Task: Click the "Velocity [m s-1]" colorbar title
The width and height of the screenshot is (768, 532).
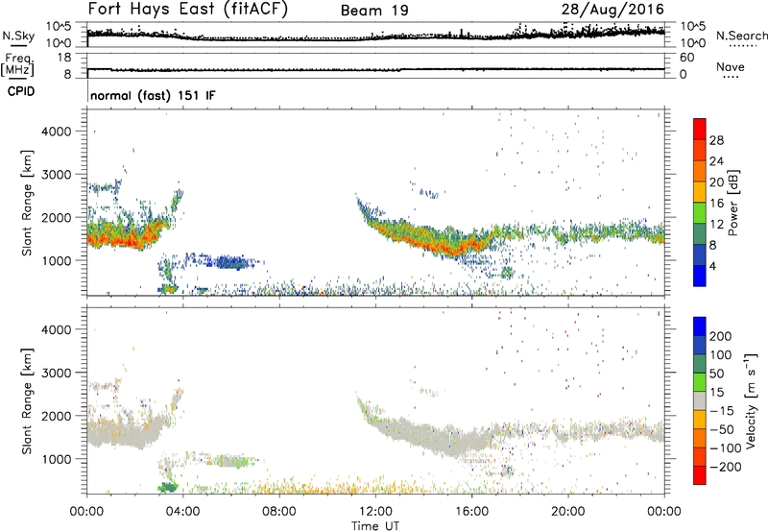Action: coord(751,401)
